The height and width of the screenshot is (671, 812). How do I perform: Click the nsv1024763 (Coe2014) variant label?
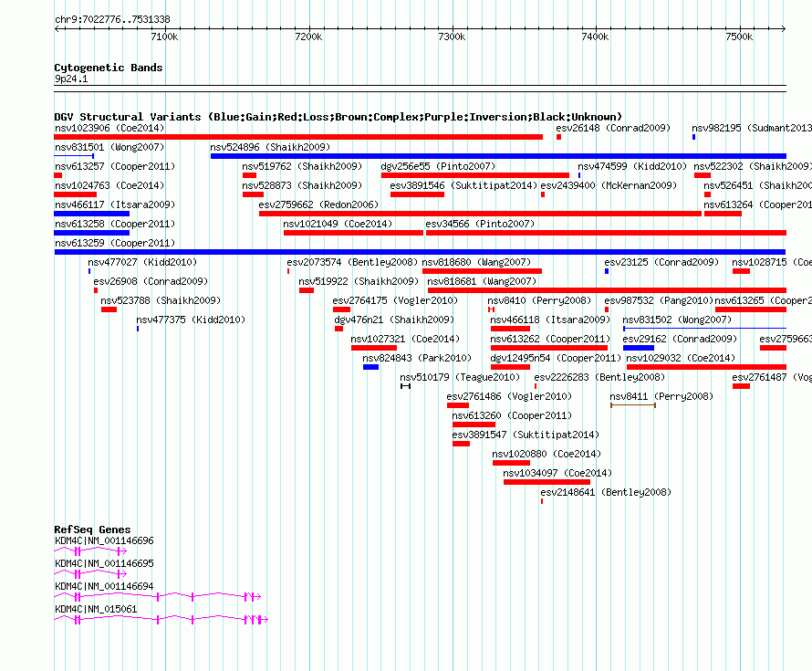point(109,185)
